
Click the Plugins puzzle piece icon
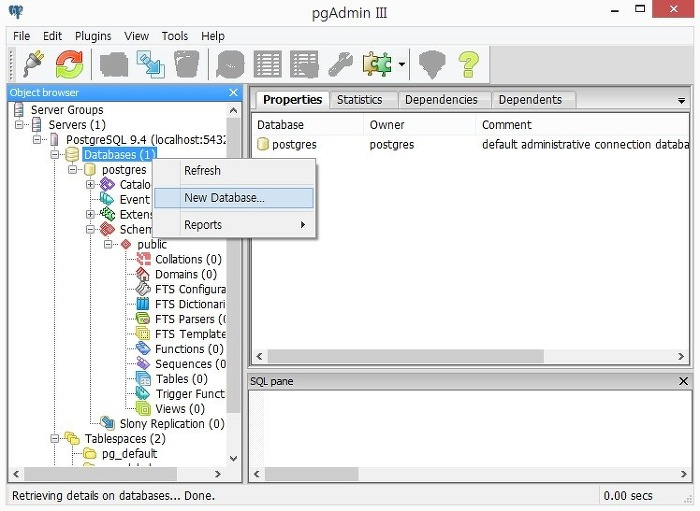pyautogui.click(x=377, y=64)
